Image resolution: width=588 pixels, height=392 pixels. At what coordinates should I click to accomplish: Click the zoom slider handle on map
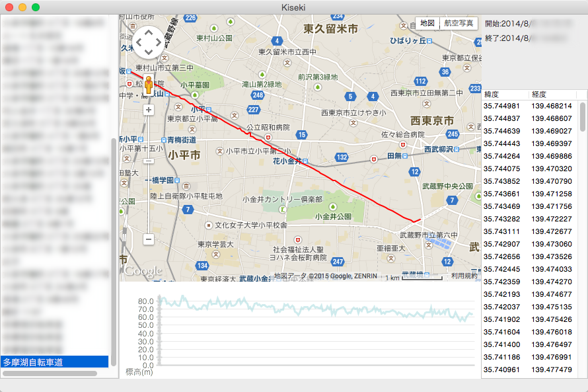pyautogui.click(x=149, y=161)
